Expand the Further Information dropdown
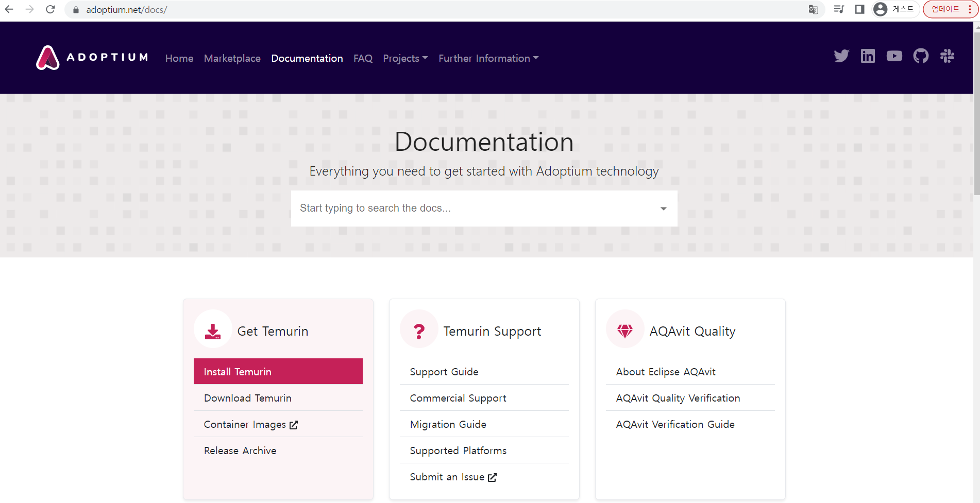Image resolution: width=980 pixels, height=503 pixels. (x=487, y=58)
